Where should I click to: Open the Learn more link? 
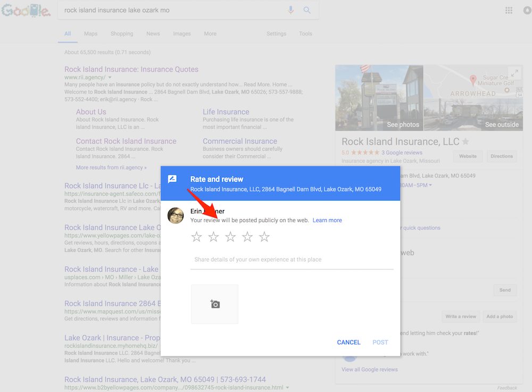coord(327,220)
